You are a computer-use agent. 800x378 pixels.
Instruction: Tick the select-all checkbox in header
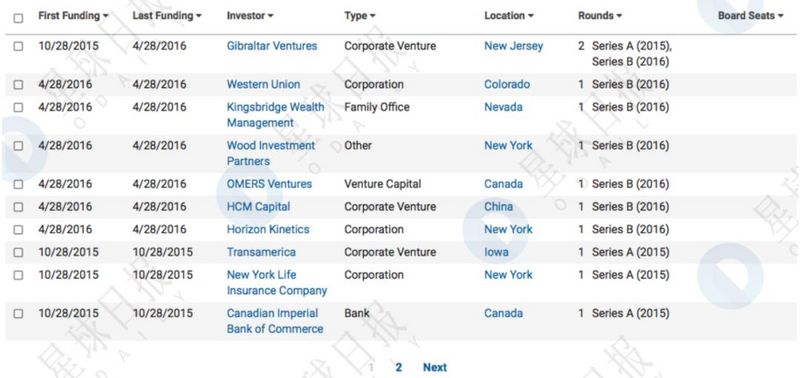(x=18, y=18)
